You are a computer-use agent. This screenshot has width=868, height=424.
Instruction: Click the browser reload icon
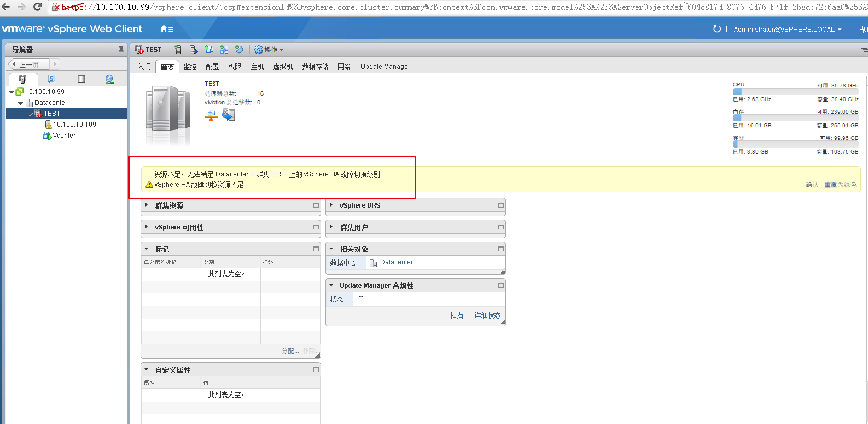[x=37, y=7]
